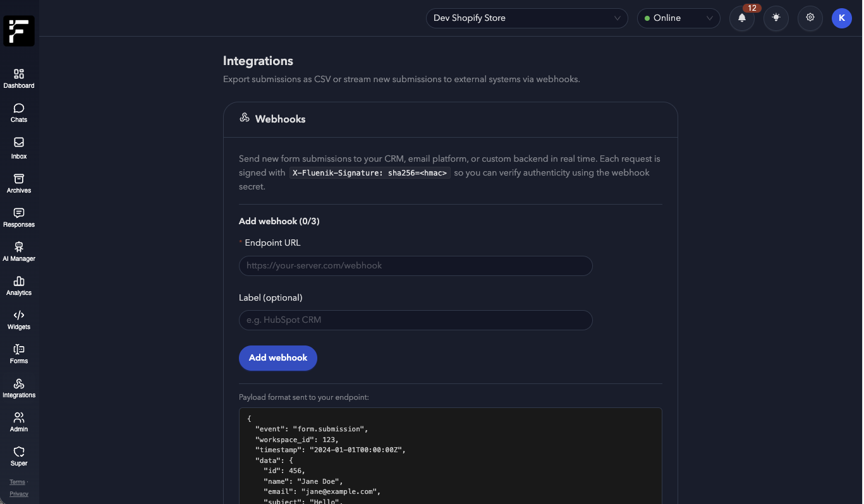
Task: Go to Chats in sidebar
Action: (19, 109)
